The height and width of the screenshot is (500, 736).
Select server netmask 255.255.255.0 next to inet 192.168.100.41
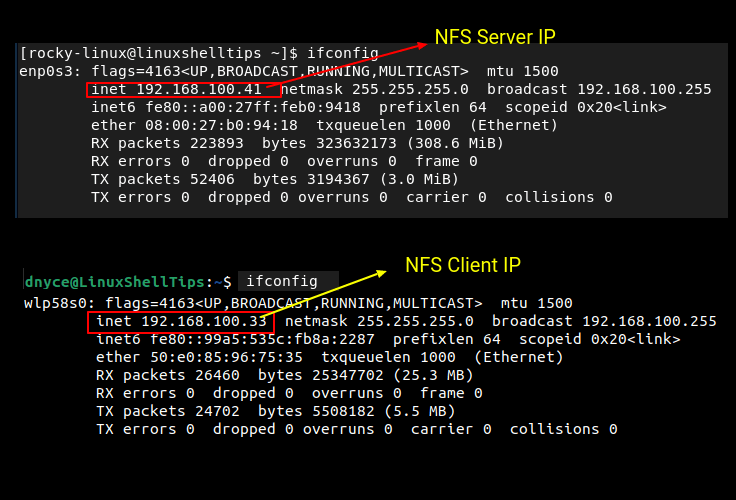[x=375, y=89]
